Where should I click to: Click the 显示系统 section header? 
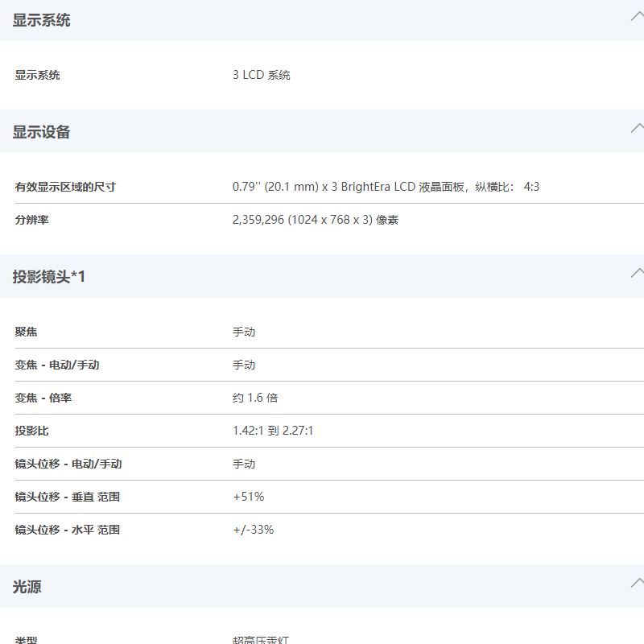tap(322, 20)
